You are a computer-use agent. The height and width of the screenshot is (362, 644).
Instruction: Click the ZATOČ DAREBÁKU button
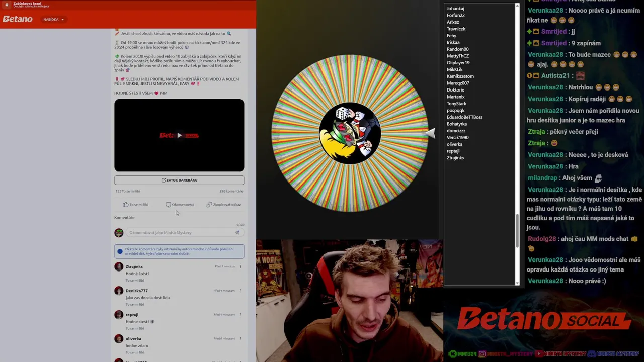click(179, 180)
